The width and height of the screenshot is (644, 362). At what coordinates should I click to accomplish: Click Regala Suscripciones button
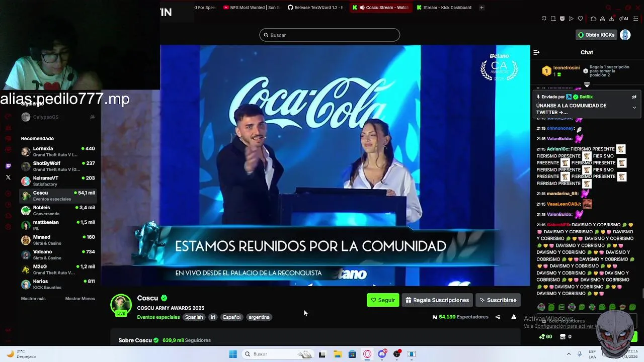pyautogui.click(x=437, y=300)
